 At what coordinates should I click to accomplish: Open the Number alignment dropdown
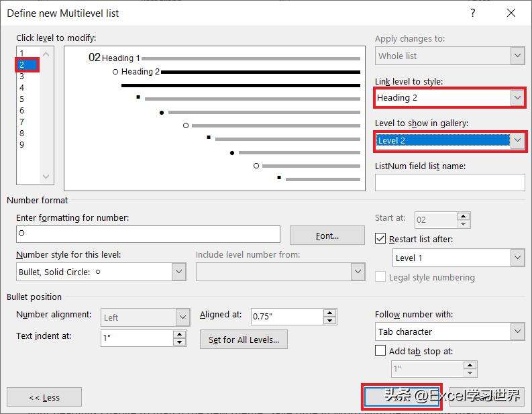coord(182,317)
